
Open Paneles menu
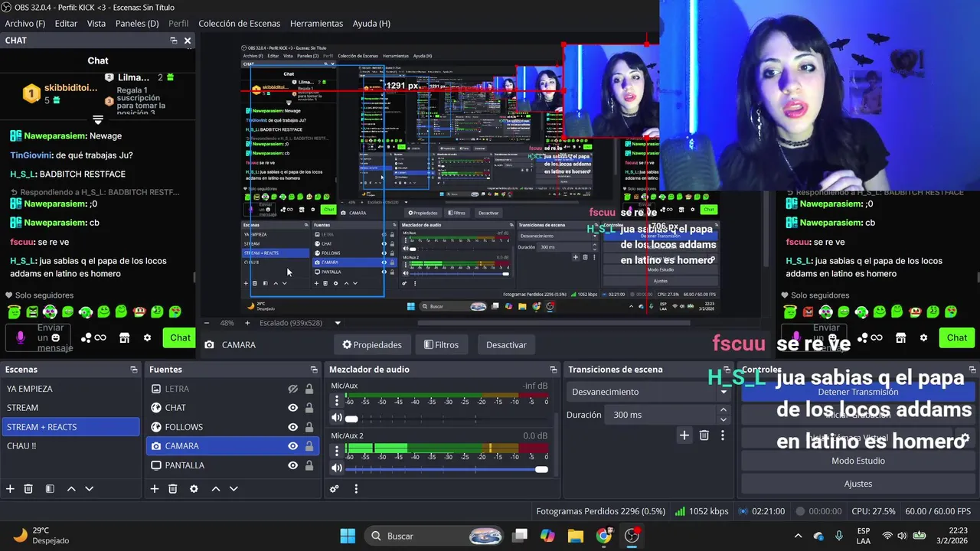coord(137,24)
